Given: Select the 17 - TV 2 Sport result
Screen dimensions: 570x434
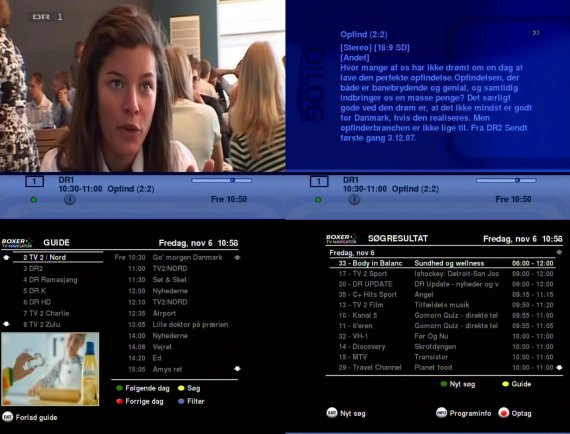Looking at the screenshot, I should 442,274.
